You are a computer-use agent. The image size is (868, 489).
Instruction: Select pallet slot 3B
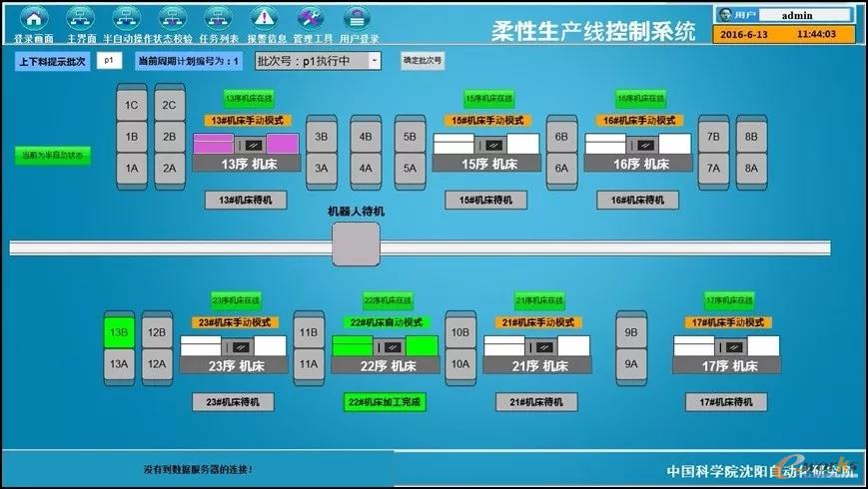[x=322, y=137]
